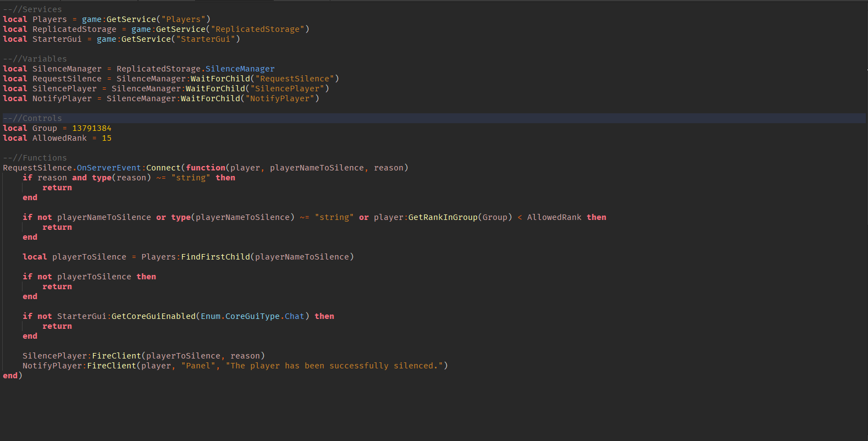
Task: Click the highlighted --//Controls comment line
Action: pyautogui.click(x=32, y=118)
